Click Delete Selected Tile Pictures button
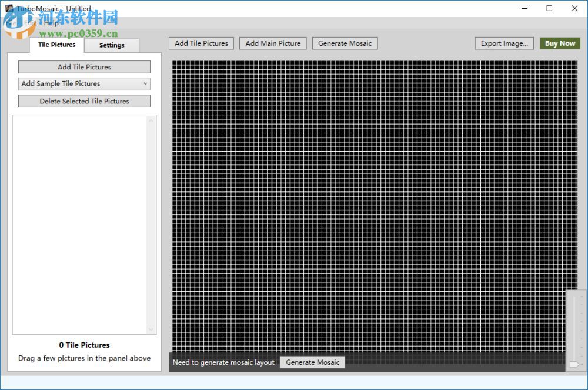The width and height of the screenshot is (588, 390). tap(84, 101)
